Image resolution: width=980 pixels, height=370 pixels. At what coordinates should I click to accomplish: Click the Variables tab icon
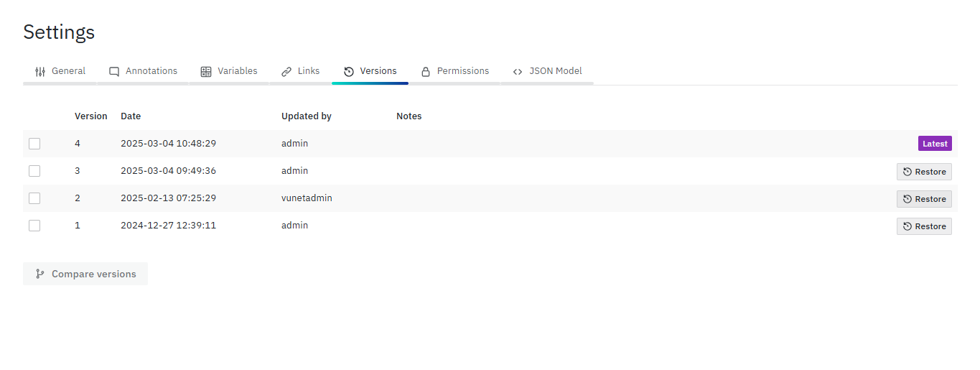pyautogui.click(x=206, y=72)
